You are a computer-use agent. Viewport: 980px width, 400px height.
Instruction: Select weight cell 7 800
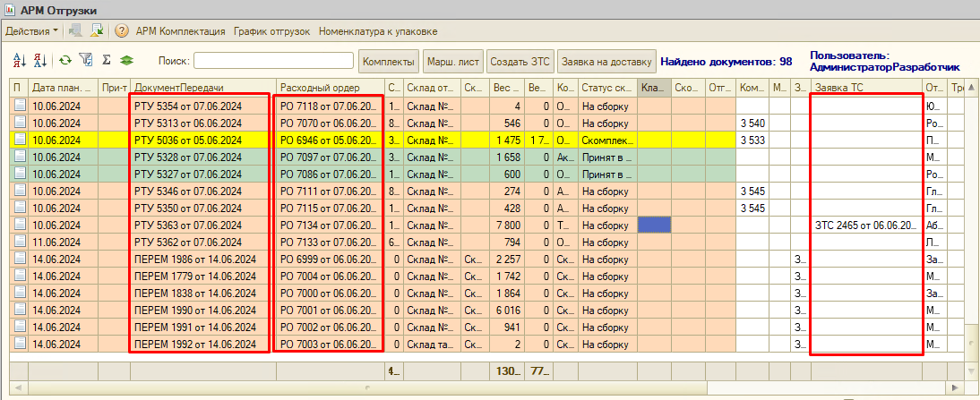pos(508,225)
